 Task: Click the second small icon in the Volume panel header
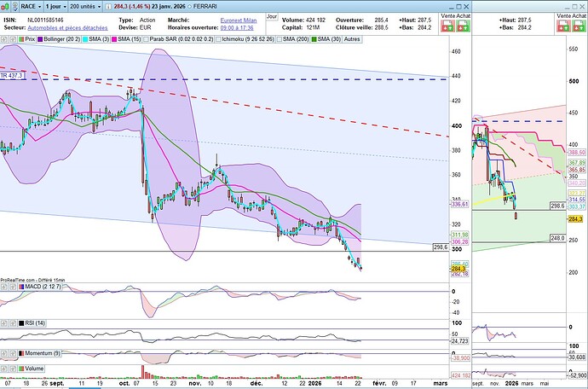click(13, 369)
